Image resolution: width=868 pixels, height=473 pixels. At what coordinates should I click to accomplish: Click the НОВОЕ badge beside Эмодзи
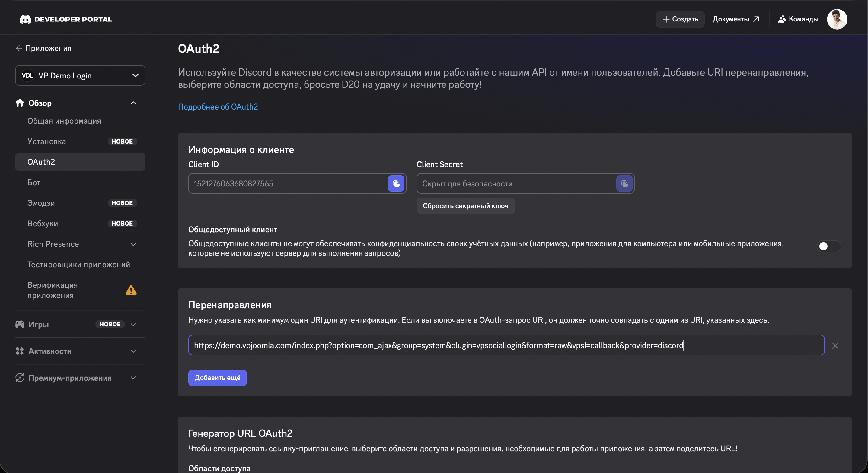coord(122,203)
